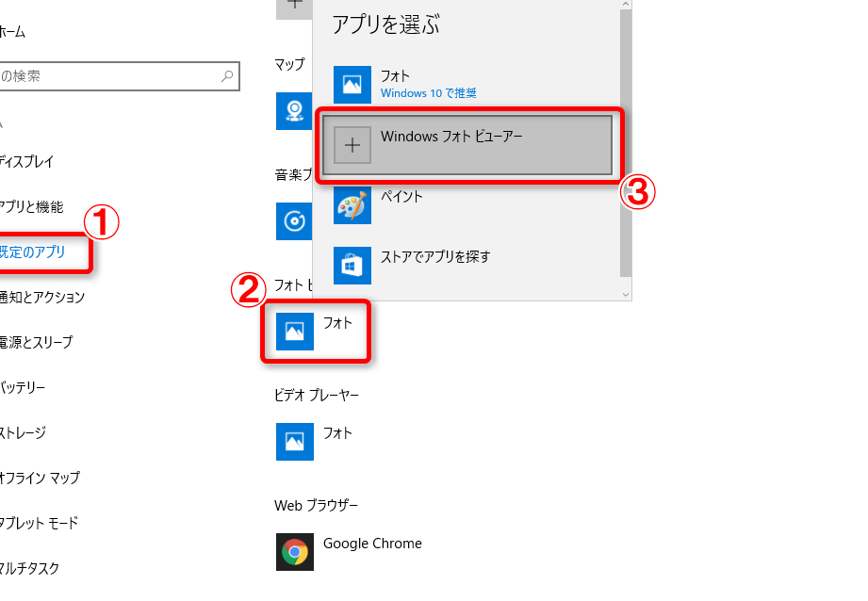Click the magnifier icon in the search box
Viewport: 868px width, 601px height.
point(227,76)
